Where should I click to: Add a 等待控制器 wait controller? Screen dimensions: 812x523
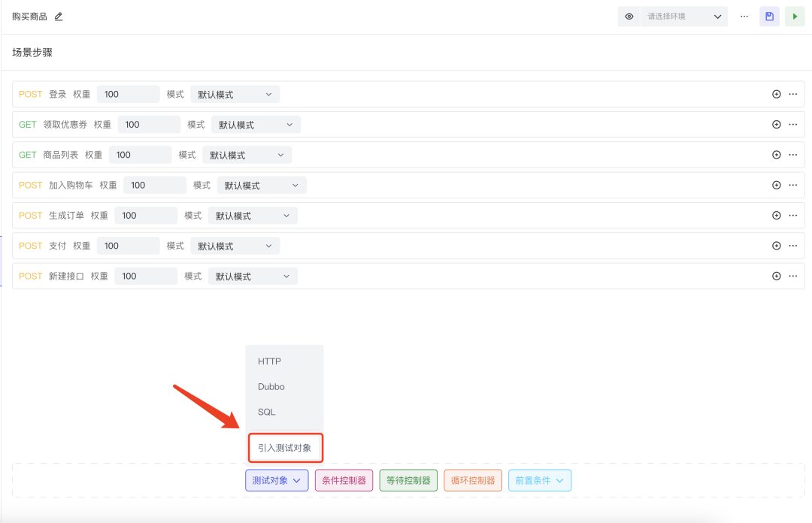[x=408, y=480]
